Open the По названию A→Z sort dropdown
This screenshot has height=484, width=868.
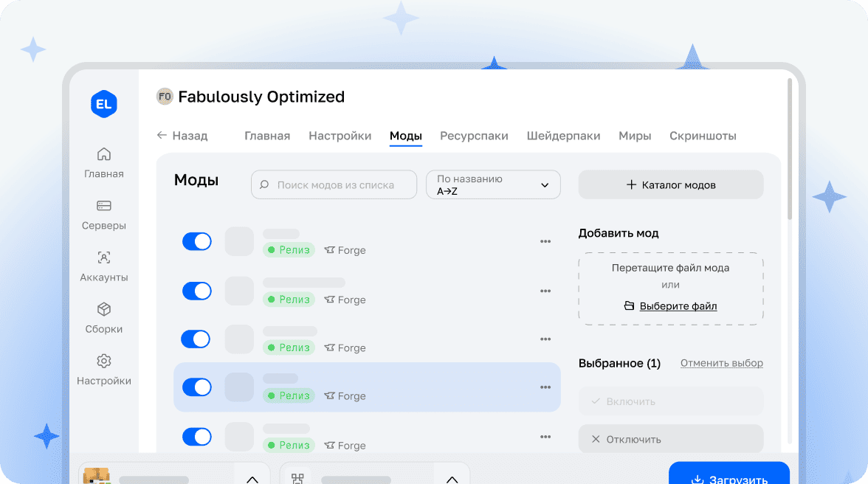493,184
